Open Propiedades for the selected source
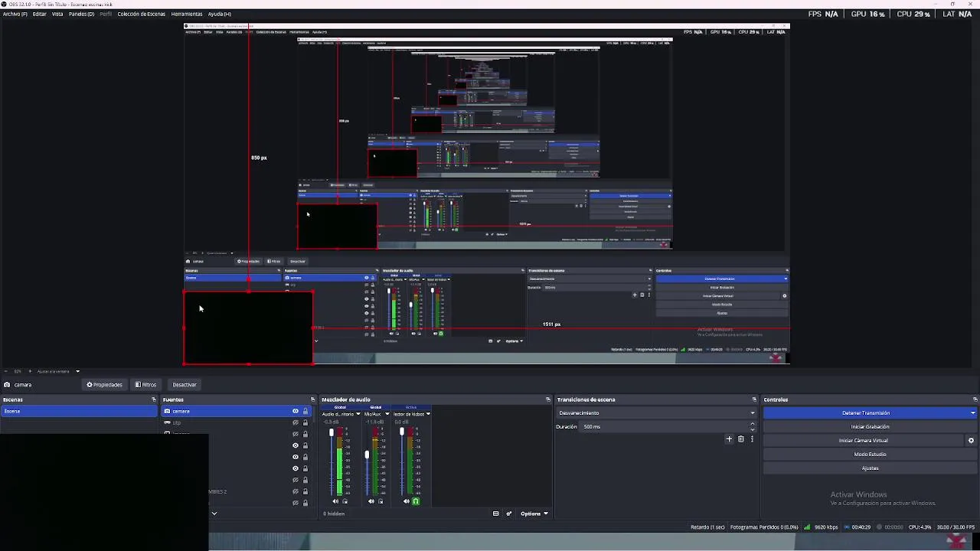 [104, 385]
